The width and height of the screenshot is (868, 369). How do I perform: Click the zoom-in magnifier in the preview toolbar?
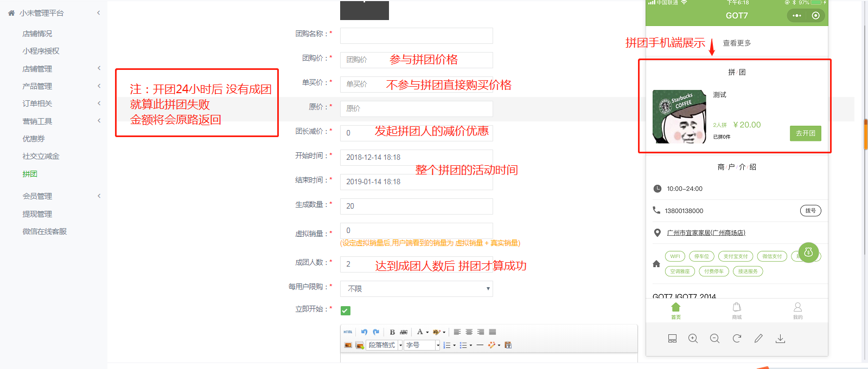point(693,339)
